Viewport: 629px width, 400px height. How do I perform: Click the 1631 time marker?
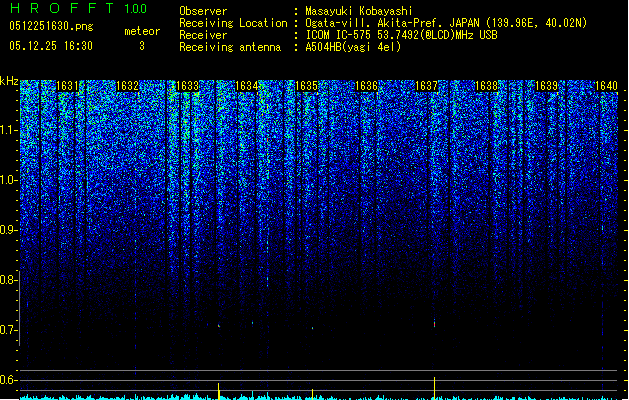67,86
